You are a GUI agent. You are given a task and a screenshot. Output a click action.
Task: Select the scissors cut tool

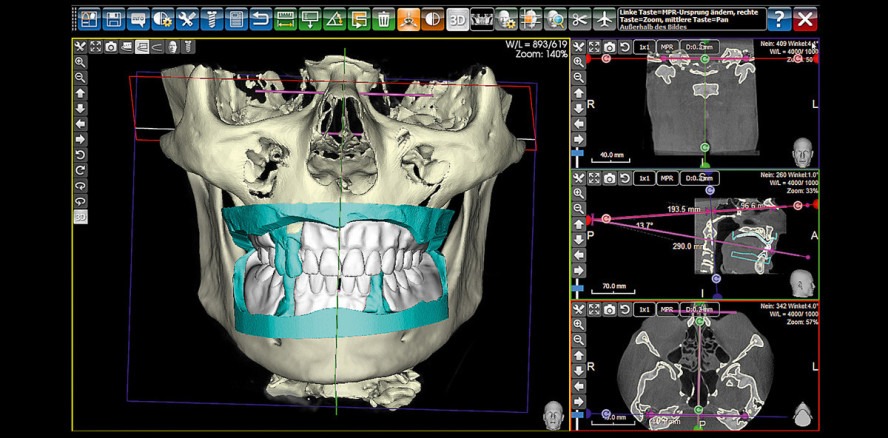(x=580, y=18)
